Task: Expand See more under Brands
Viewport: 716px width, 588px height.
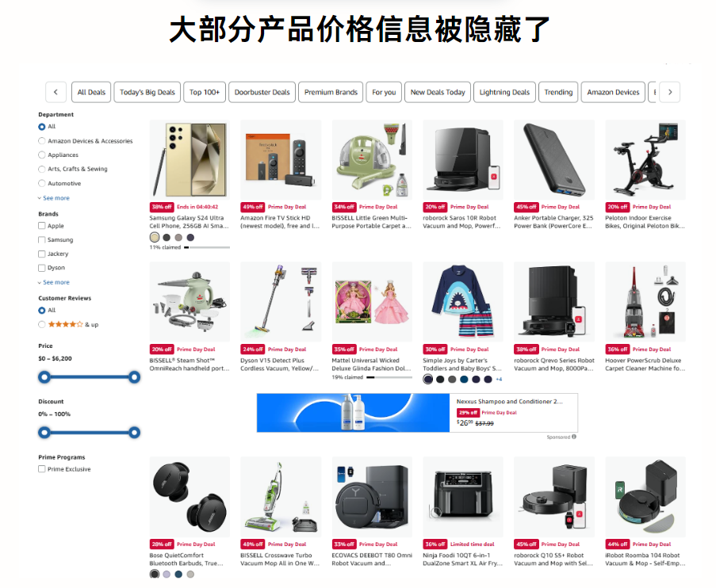Action: [56, 283]
